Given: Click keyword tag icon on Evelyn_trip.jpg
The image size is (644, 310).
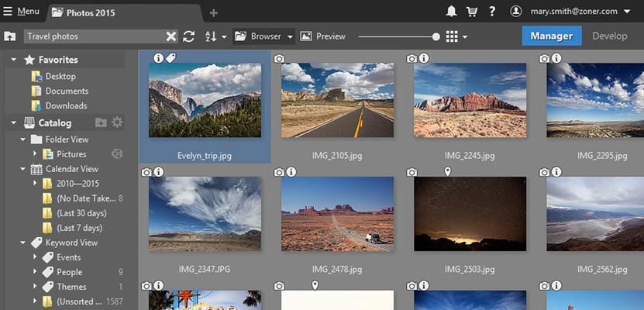Looking at the screenshot, I should (x=170, y=58).
